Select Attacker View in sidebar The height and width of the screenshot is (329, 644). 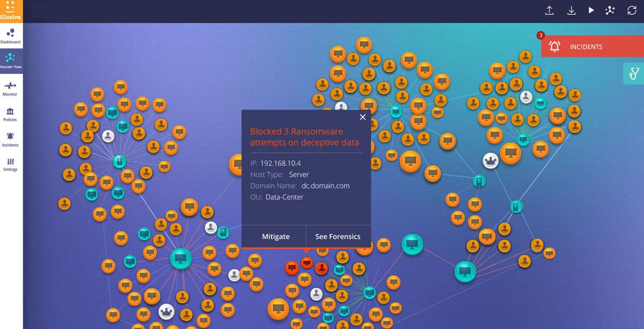[x=10, y=61]
